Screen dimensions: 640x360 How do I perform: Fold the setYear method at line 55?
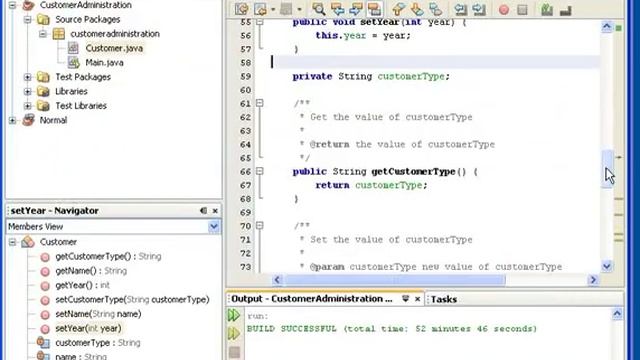click(260, 22)
